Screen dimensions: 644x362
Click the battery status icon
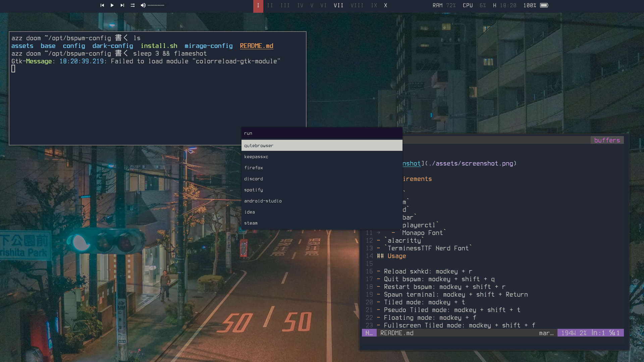[x=544, y=5]
